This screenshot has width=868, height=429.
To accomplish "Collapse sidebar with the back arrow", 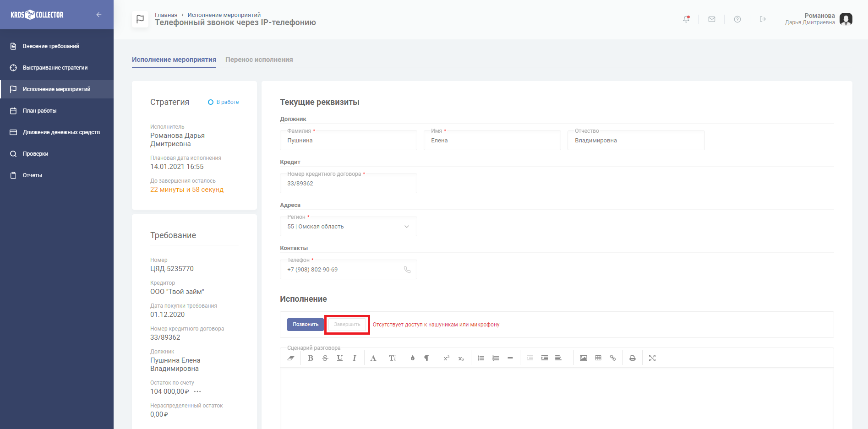I will (x=99, y=15).
